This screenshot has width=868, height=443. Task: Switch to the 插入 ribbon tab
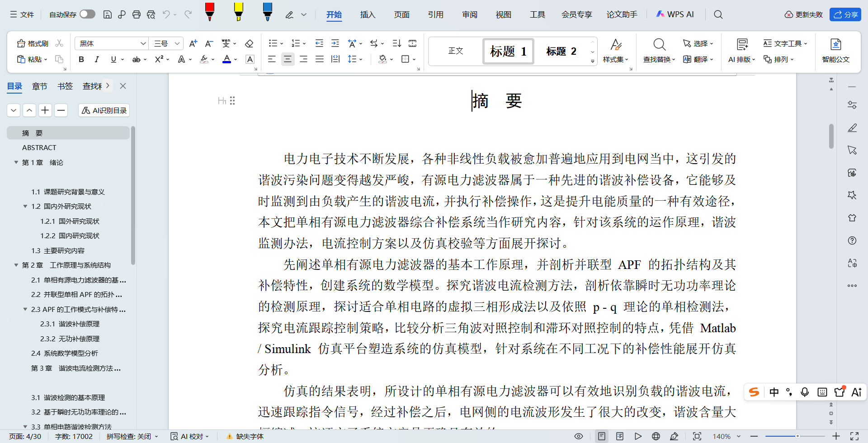[x=368, y=14]
